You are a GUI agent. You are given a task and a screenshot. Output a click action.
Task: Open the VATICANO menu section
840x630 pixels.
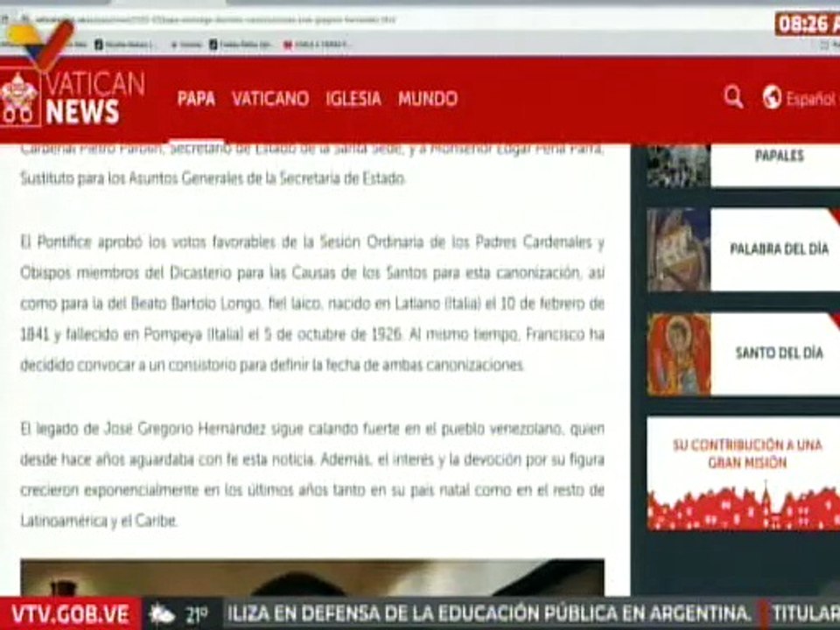tap(270, 99)
